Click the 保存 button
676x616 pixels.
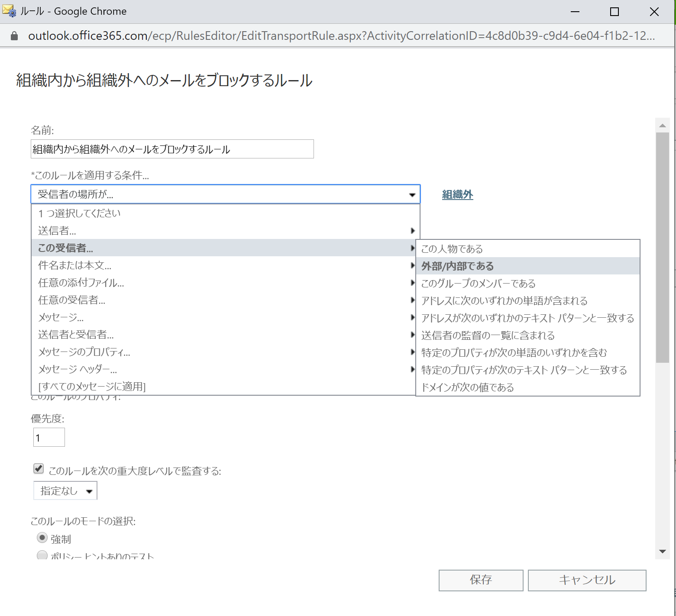481,580
